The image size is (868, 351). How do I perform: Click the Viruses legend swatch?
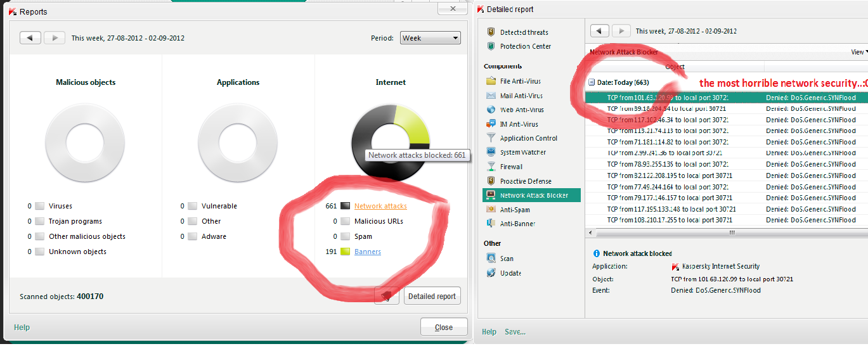(40, 206)
